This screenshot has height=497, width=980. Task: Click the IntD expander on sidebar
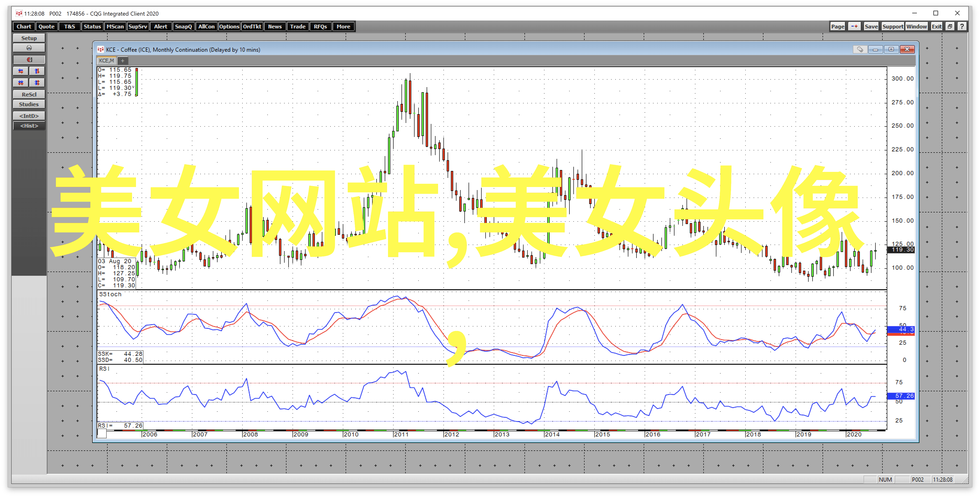tap(28, 115)
